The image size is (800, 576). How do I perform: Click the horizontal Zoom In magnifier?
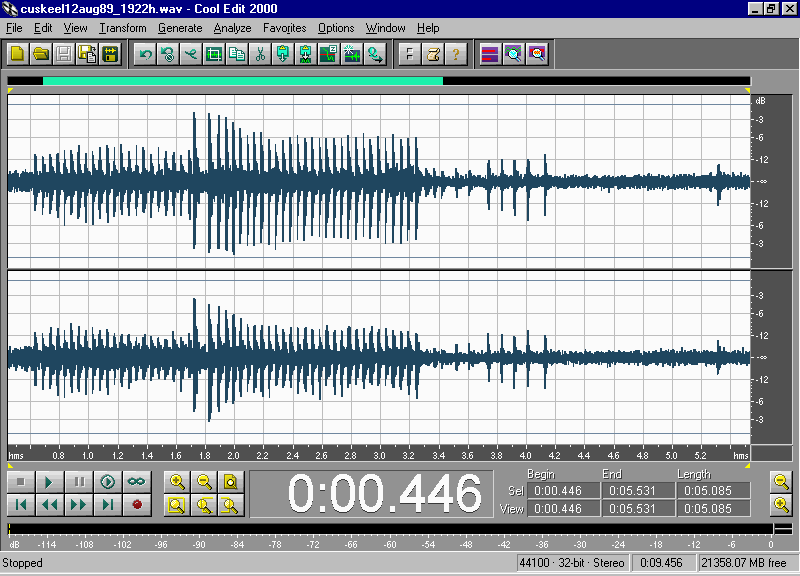176,482
